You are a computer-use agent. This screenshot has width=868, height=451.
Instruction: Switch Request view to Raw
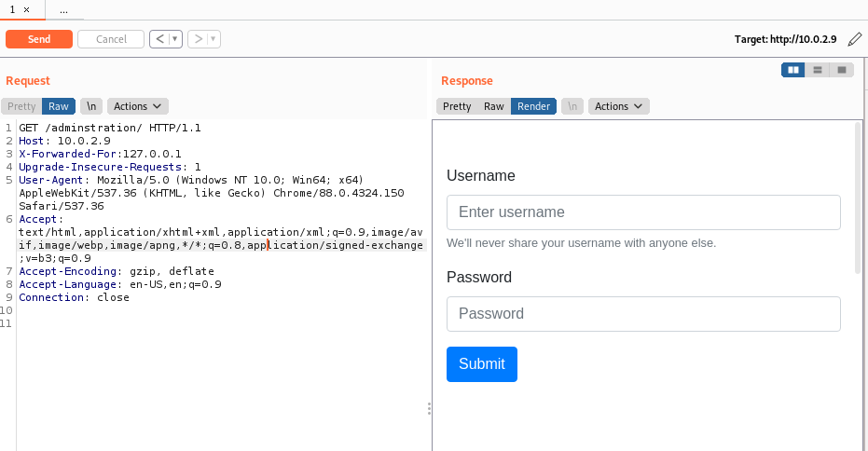point(59,106)
